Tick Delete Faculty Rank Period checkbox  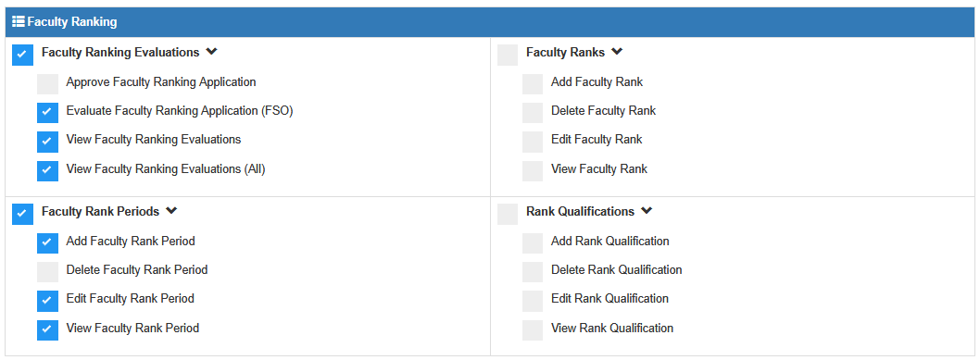coord(47,272)
